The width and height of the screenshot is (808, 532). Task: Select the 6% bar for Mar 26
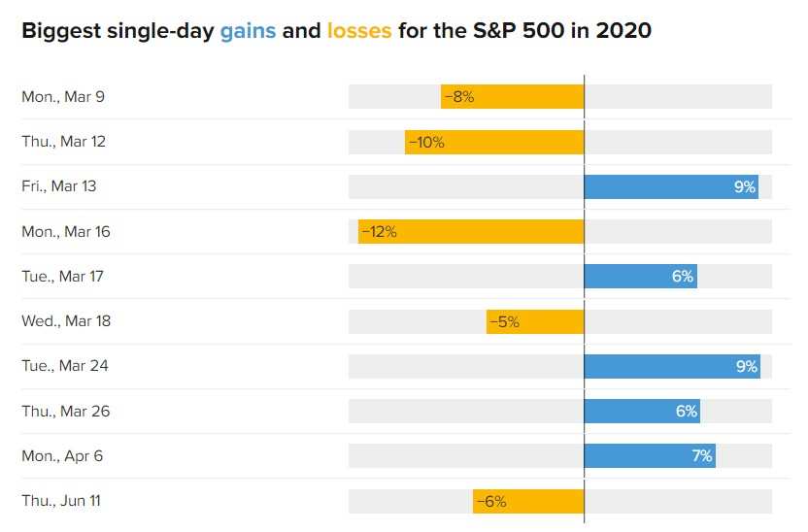642,412
